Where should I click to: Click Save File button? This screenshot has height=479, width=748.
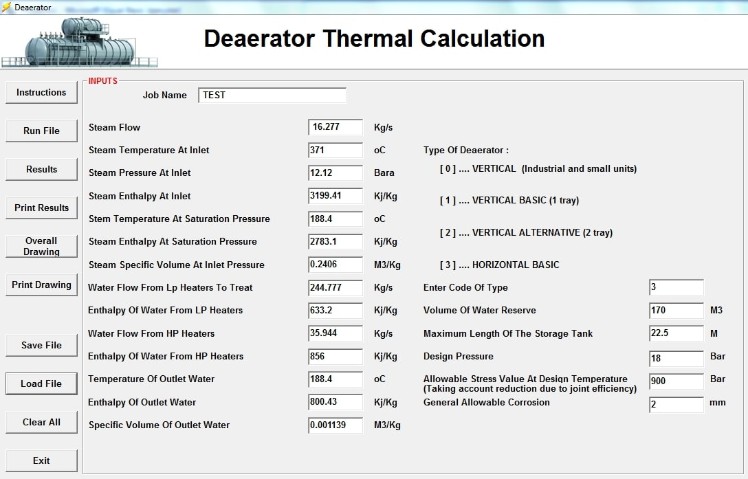pos(42,345)
